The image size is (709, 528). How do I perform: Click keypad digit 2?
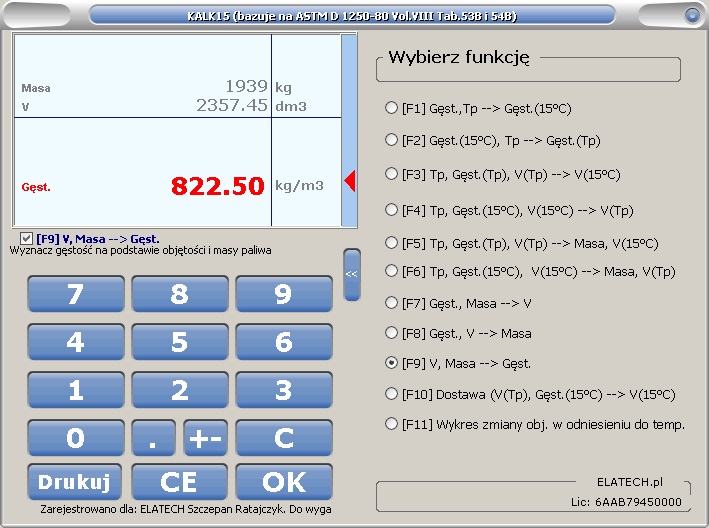(x=180, y=390)
